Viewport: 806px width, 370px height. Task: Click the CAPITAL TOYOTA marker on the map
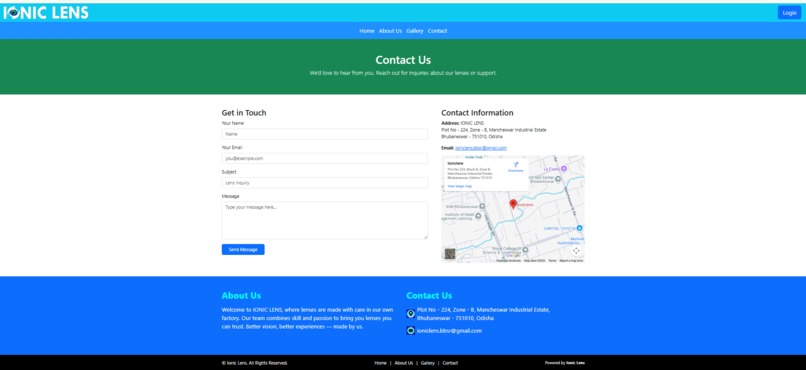pos(579,228)
